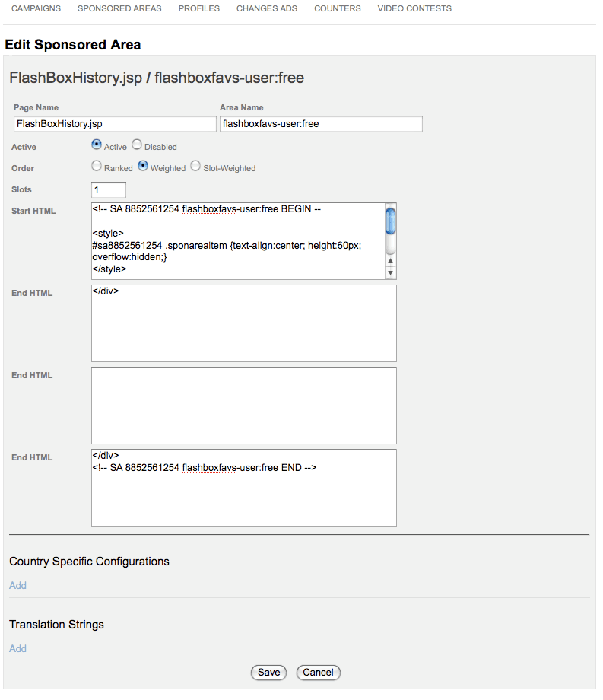Open the Profiles menu item

point(199,8)
